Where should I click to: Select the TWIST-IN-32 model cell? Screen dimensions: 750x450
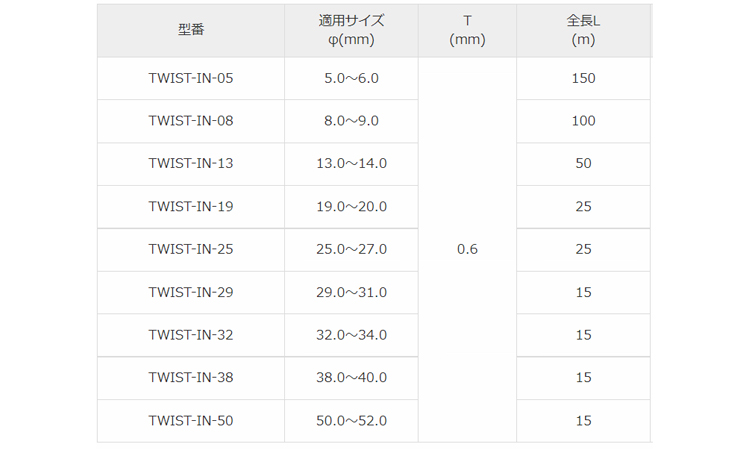190,335
